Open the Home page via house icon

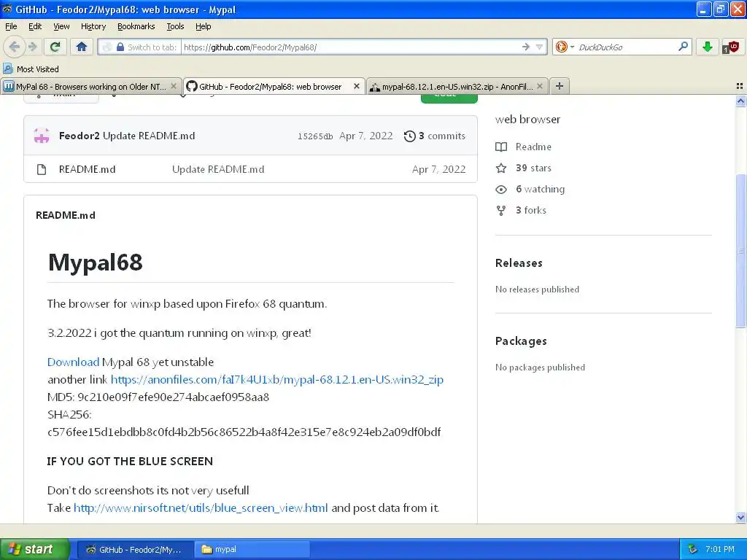(82, 47)
